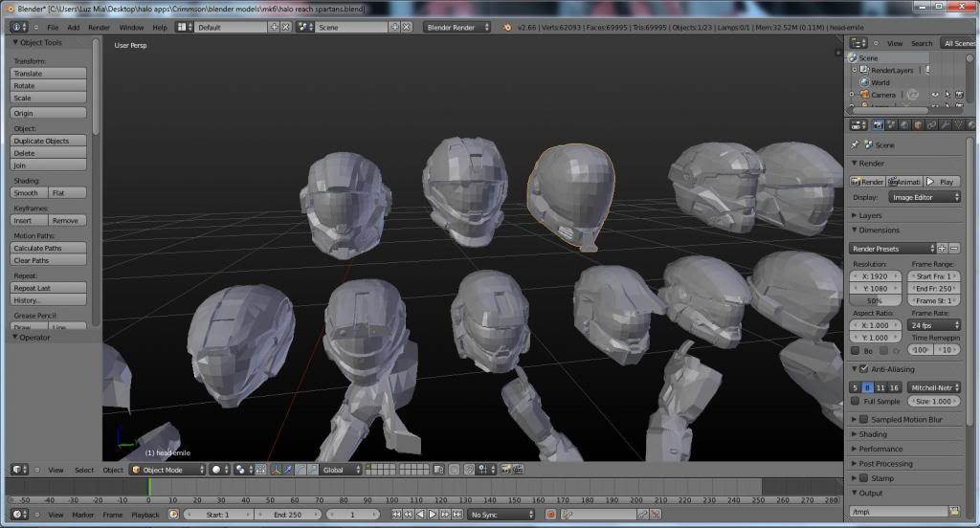Screen dimensions: 980x528
Task: Click OpenGL render animation clapper icon
Action: (518, 470)
